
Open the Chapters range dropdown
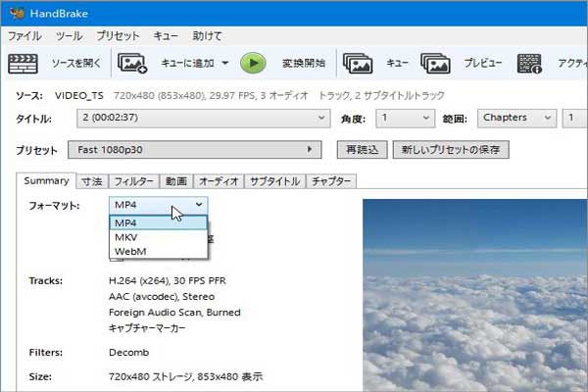click(519, 118)
